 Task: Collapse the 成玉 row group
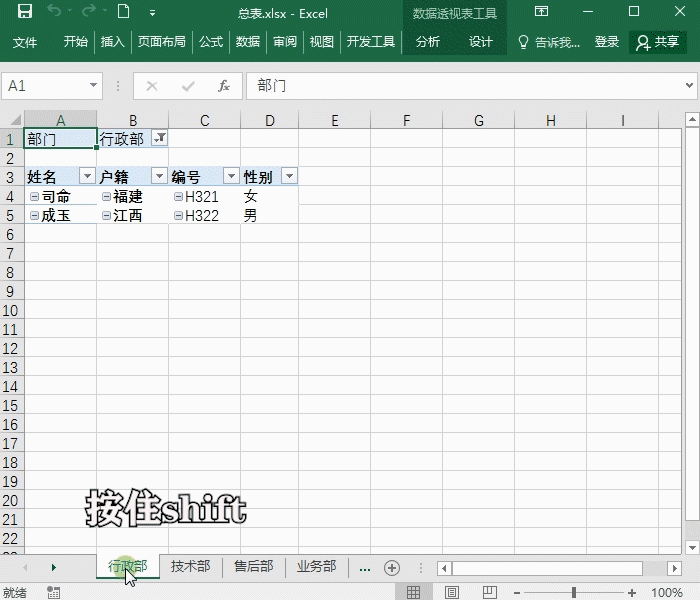coord(34,216)
